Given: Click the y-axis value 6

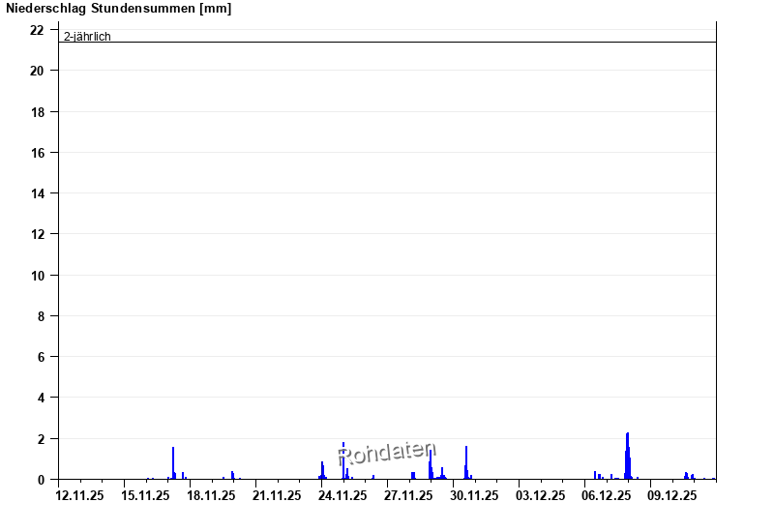Looking at the screenshot, I should click(x=41, y=357).
